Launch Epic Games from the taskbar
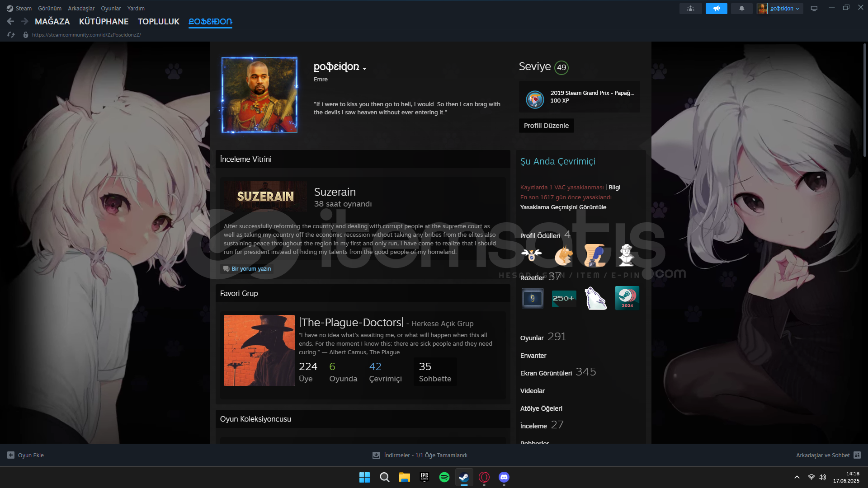Screen dimensions: 868x488 [425, 477]
